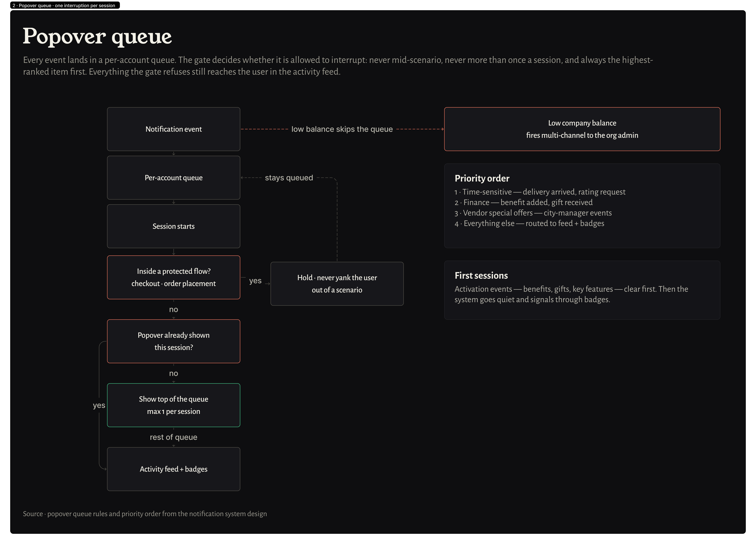This screenshot has height=544, width=756.
Task: Click the 'yes' label next to the Hold box
Action: point(255,281)
